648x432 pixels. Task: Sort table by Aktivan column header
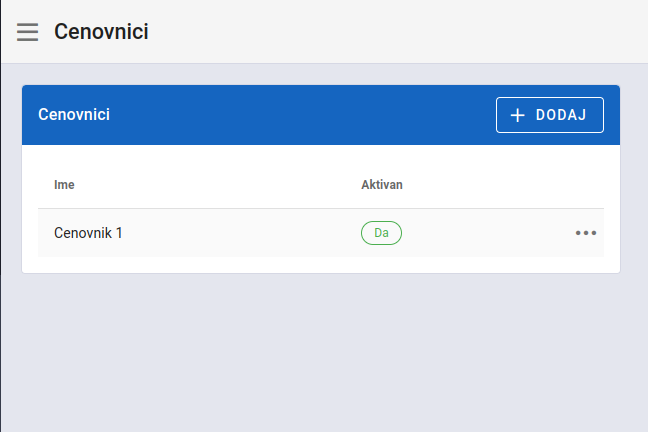[382, 185]
